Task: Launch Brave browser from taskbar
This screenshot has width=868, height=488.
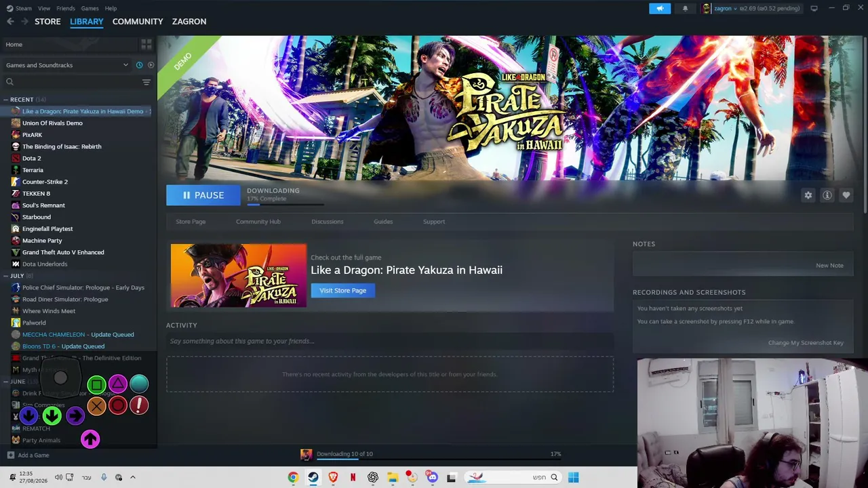Action: (333, 477)
